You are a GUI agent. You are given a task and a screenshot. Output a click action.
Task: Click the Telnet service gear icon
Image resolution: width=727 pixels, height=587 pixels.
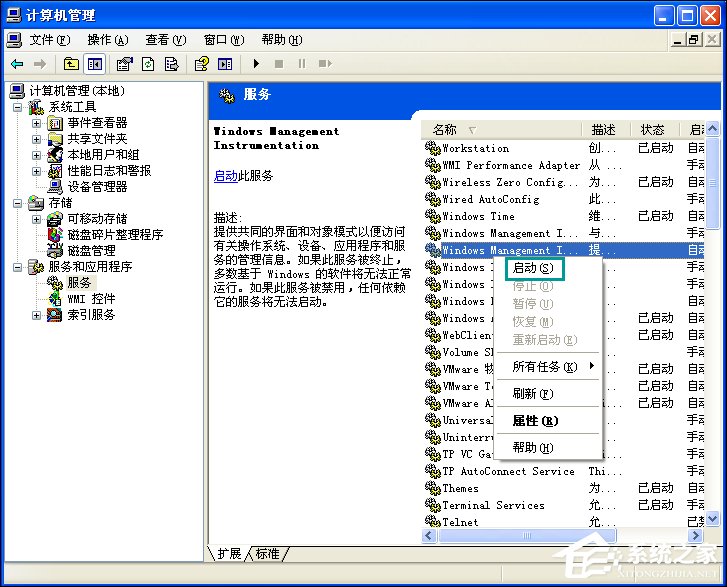pyautogui.click(x=432, y=521)
